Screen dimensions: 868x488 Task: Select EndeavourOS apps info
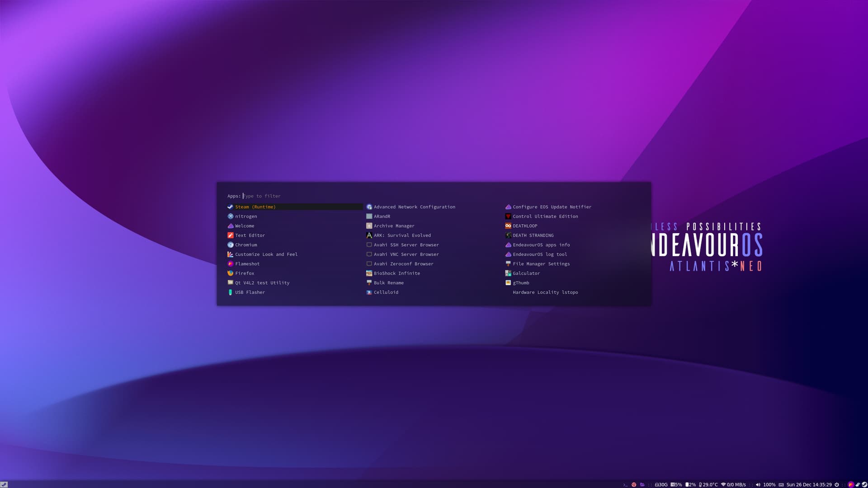click(x=572, y=245)
